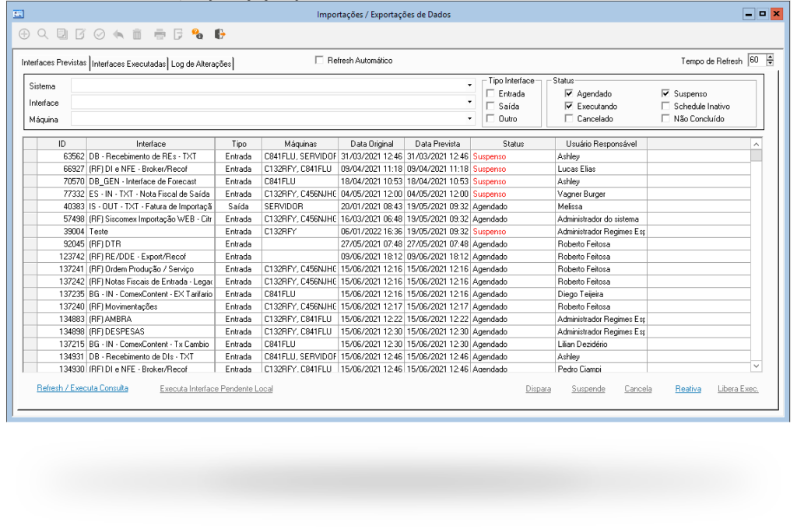Click the Cancela link

pos(638,389)
